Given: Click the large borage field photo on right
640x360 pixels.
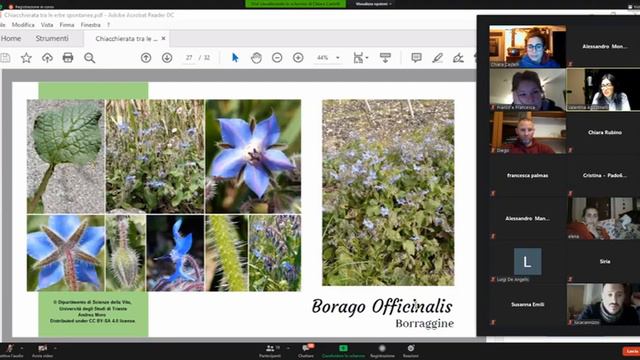Looking at the screenshot, I should [388, 193].
